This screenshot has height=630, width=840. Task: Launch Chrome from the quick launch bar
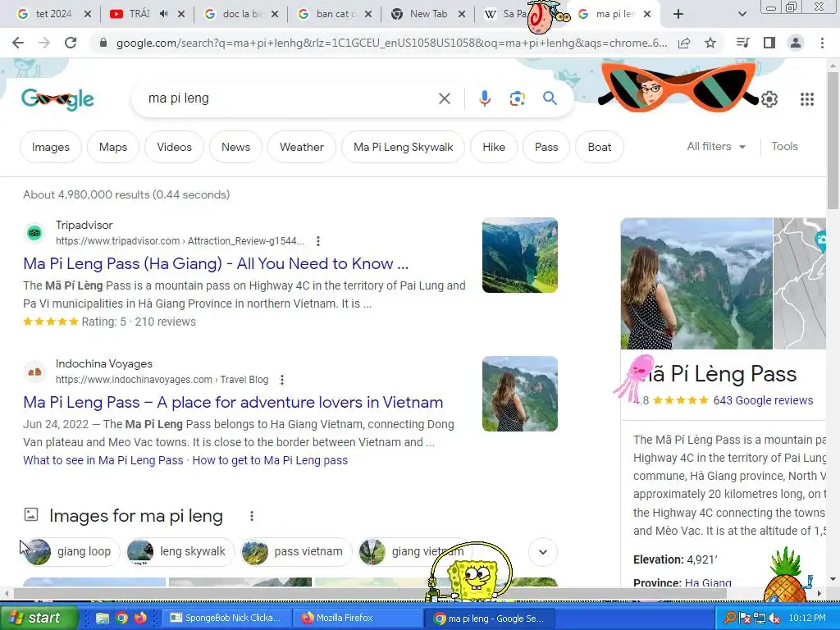pyautogui.click(x=121, y=618)
